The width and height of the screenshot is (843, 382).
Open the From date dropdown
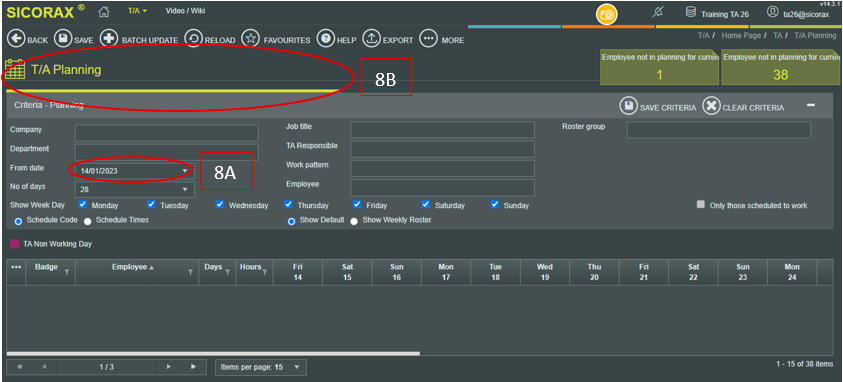(185, 171)
